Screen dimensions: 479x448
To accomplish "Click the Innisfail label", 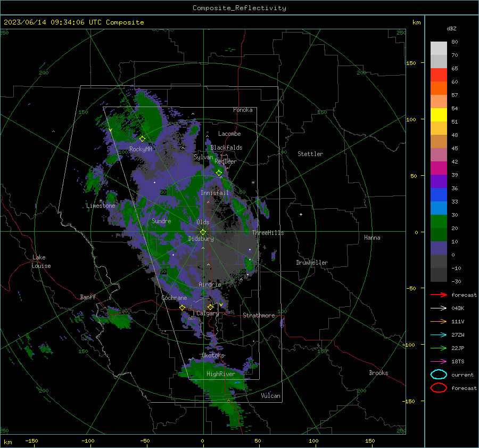I will pos(214,193).
